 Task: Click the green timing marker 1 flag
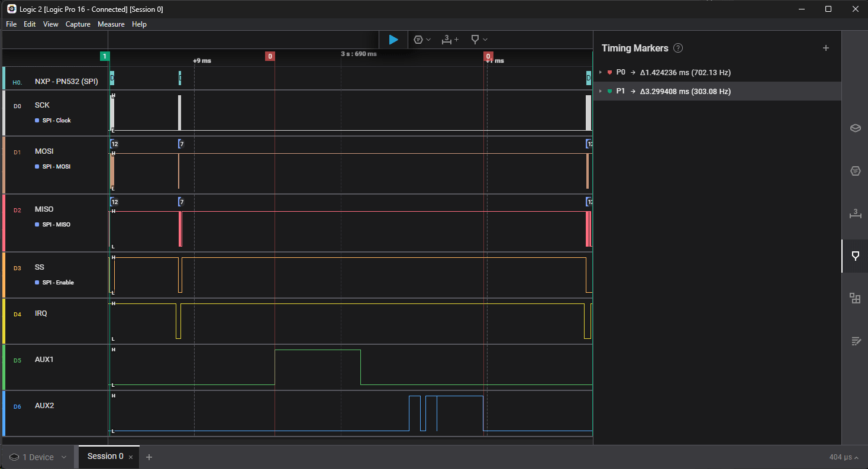105,56
